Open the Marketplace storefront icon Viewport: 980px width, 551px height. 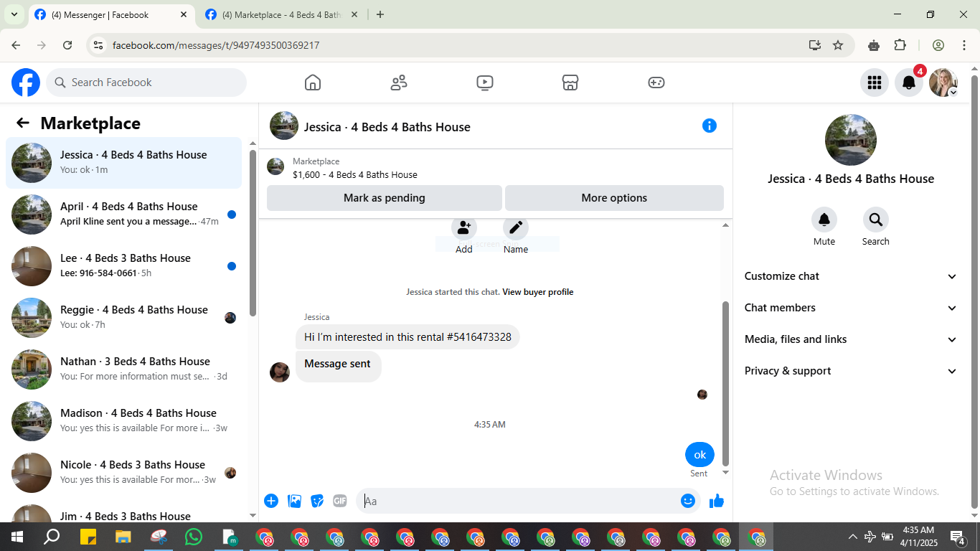[x=570, y=83]
